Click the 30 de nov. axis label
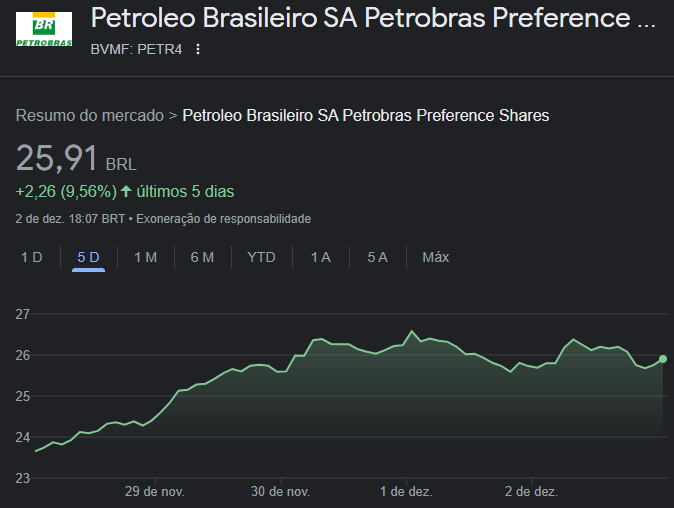Screen dimensions: 674x508 280,492
